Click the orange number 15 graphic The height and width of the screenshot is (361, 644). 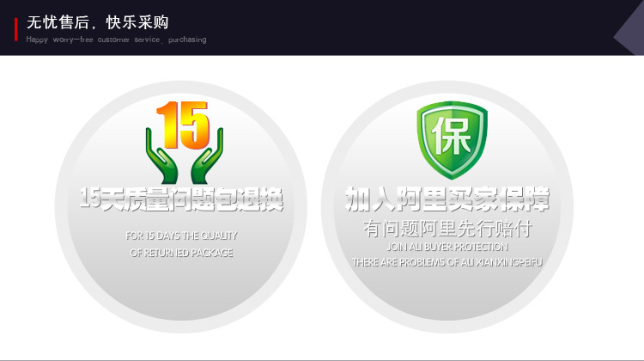[182, 125]
